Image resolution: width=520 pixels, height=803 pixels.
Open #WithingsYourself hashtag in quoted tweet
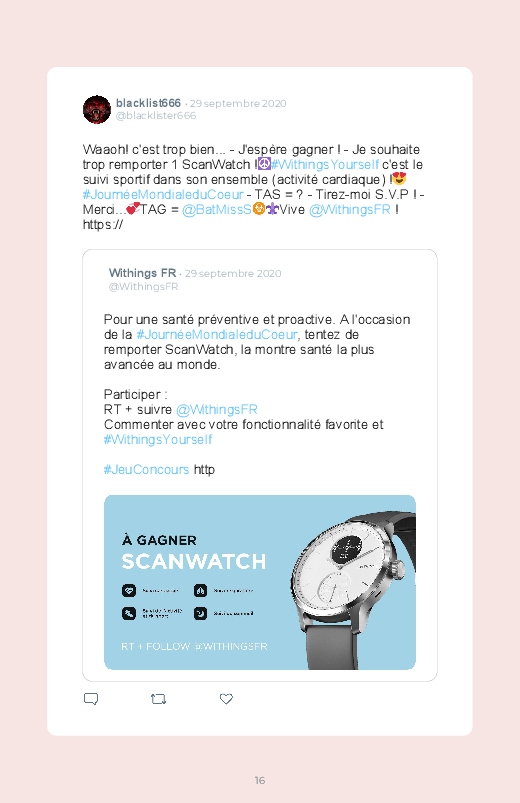158,440
